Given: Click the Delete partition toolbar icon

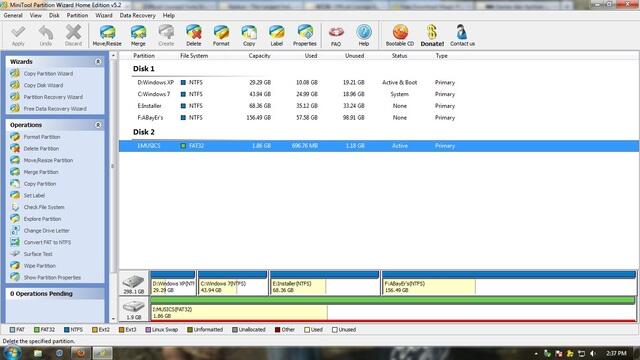Looking at the screenshot, I should point(193,36).
